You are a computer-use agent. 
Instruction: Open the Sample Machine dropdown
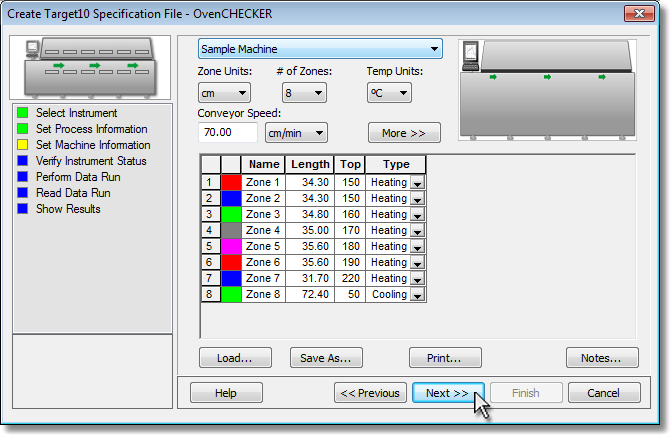320,49
